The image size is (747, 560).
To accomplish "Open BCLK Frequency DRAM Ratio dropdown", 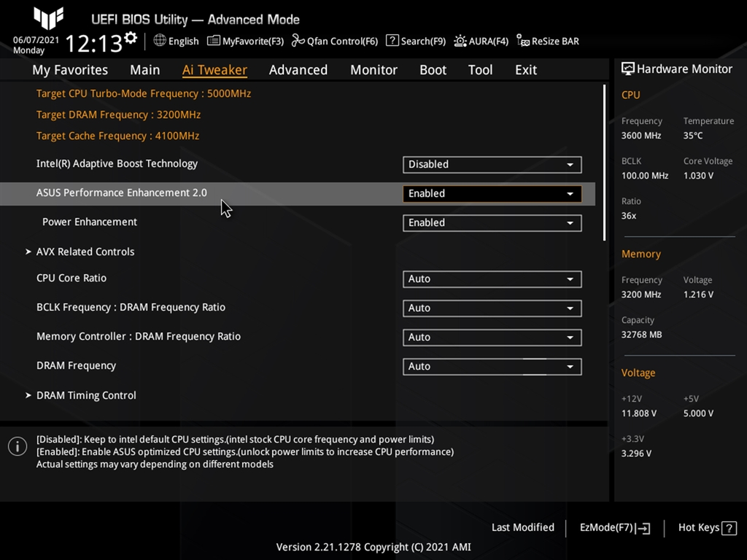I will click(x=492, y=308).
